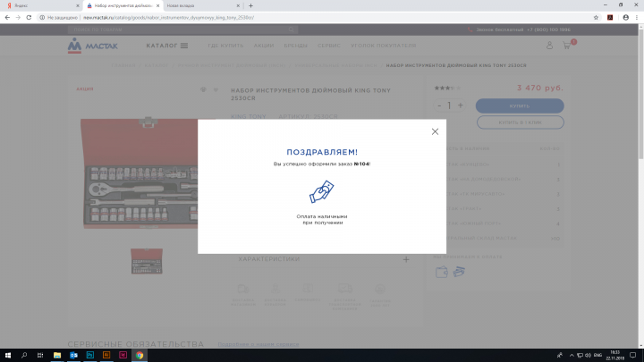The image size is (644, 362).
Task: Decrease quantity with minus button
Action: [x=439, y=105]
